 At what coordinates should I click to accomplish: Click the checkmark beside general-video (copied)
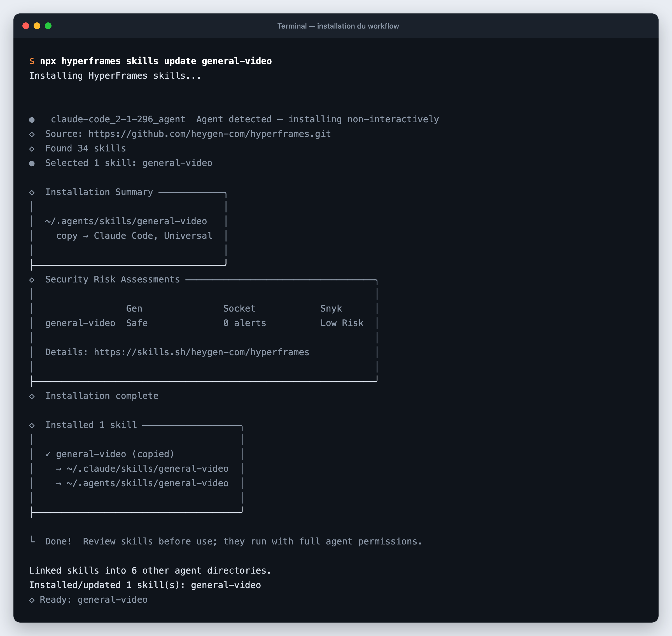click(x=48, y=454)
